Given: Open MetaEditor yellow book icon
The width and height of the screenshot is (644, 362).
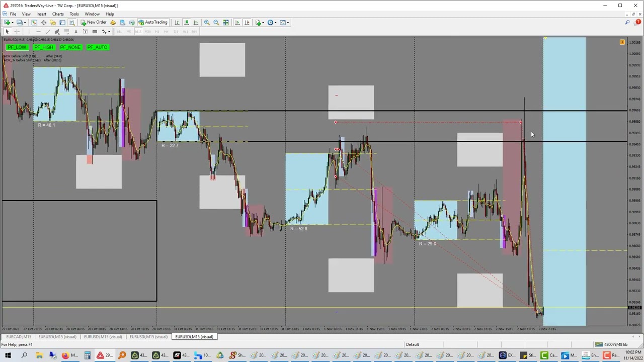Looking at the screenshot, I should click(x=113, y=22).
